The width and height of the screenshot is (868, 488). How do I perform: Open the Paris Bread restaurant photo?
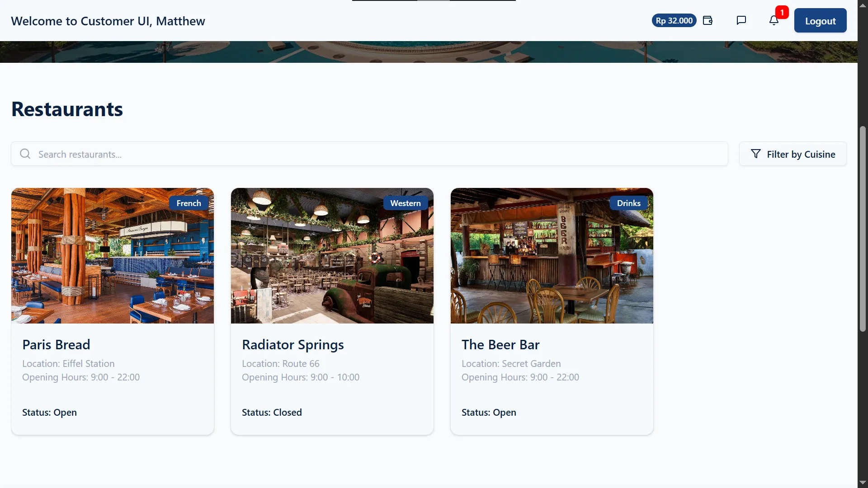(113, 256)
